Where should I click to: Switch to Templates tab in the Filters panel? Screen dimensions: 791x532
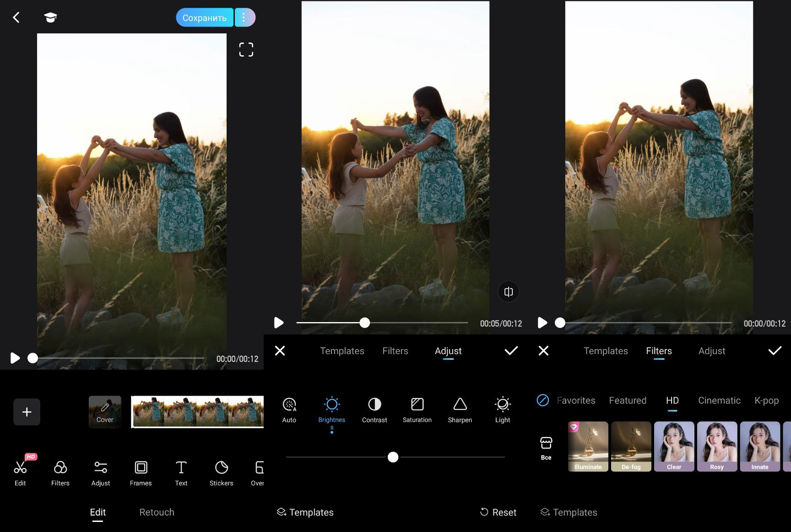tap(606, 351)
